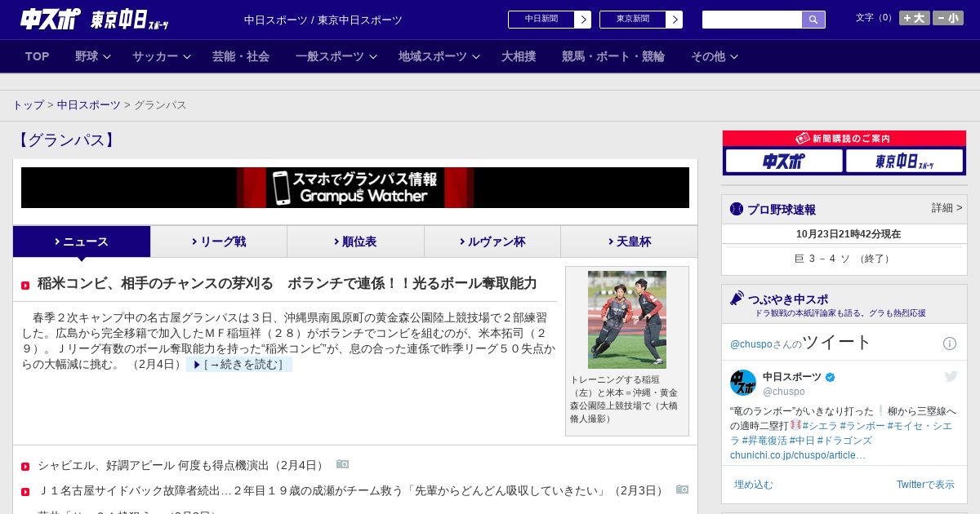Click 中日スポーツ breadcrumb link
980x514 pixels.
click(x=89, y=105)
